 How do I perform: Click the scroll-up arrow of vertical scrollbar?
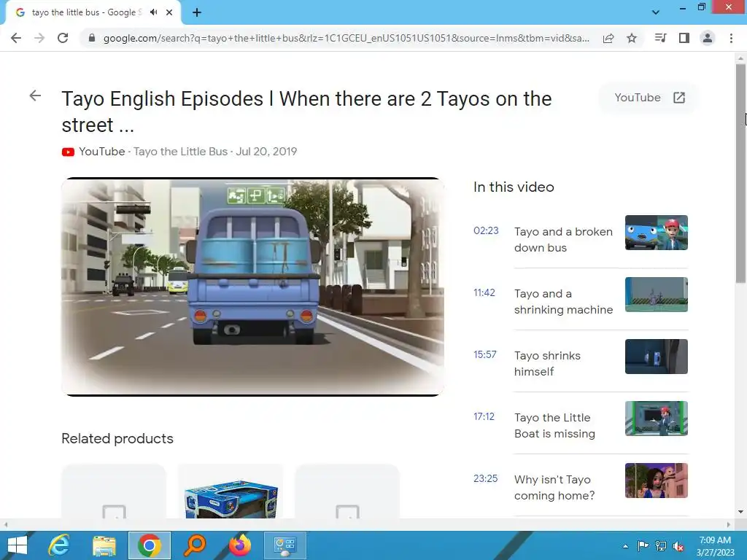click(x=740, y=58)
